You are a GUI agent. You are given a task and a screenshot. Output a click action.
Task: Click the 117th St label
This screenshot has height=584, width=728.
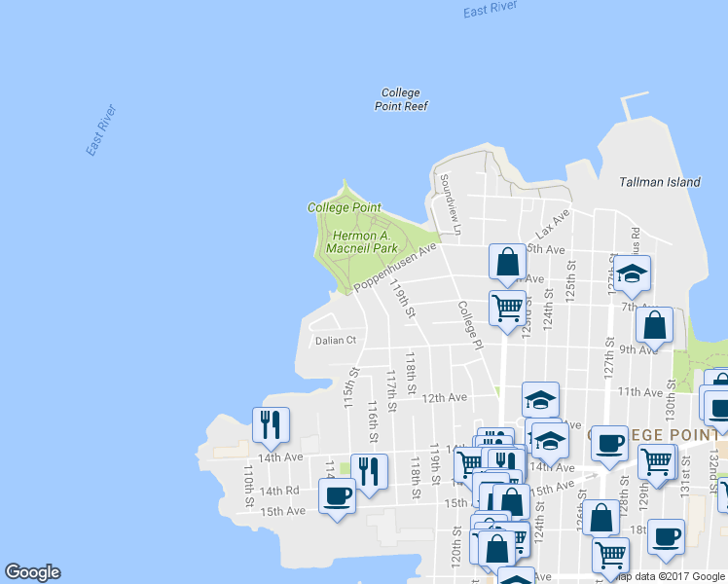pyautogui.click(x=391, y=391)
